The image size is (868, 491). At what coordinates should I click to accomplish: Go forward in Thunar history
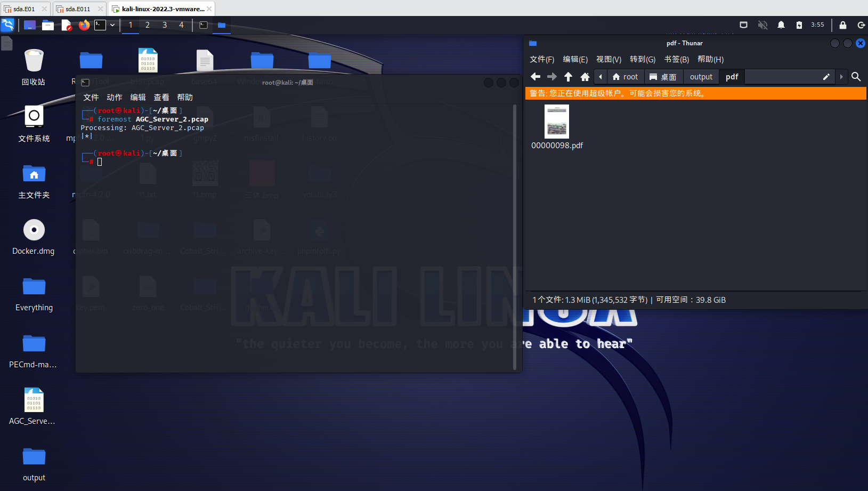pos(552,77)
